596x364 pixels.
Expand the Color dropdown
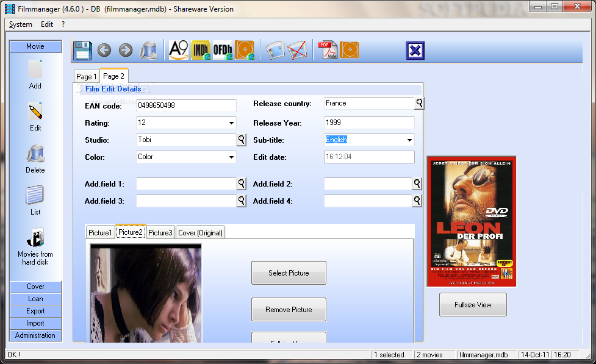click(231, 157)
